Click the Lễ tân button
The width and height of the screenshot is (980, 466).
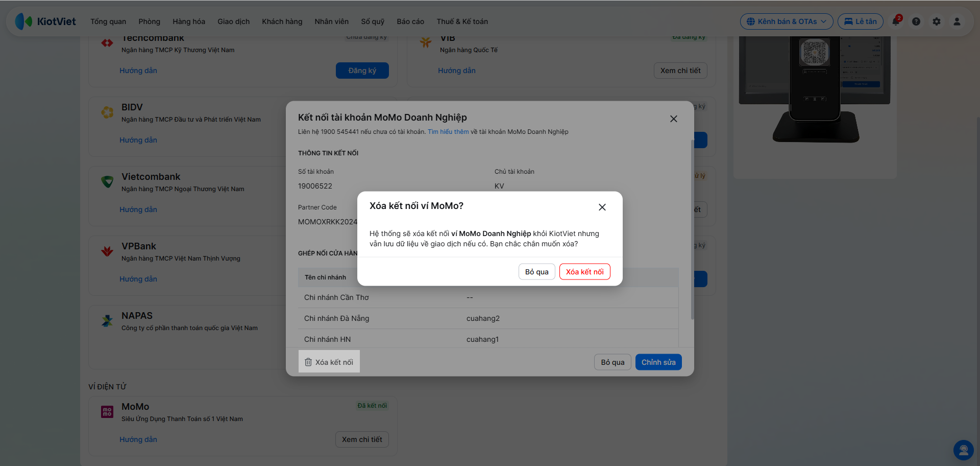tap(861, 21)
